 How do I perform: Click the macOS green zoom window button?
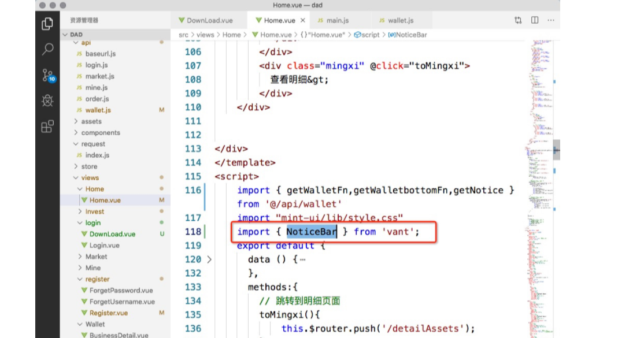coord(63,5)
